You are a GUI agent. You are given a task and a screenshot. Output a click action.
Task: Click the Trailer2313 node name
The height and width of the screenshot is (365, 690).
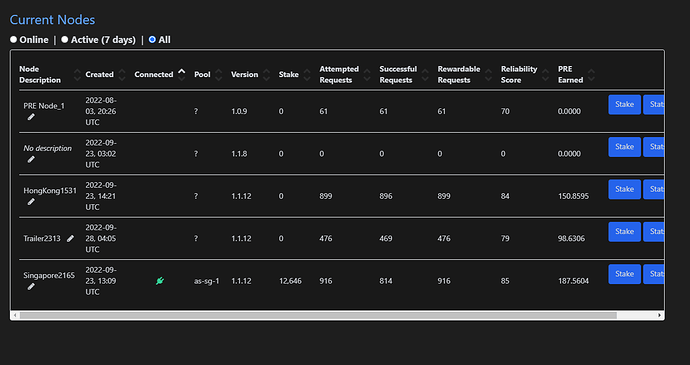coord(42,239)
